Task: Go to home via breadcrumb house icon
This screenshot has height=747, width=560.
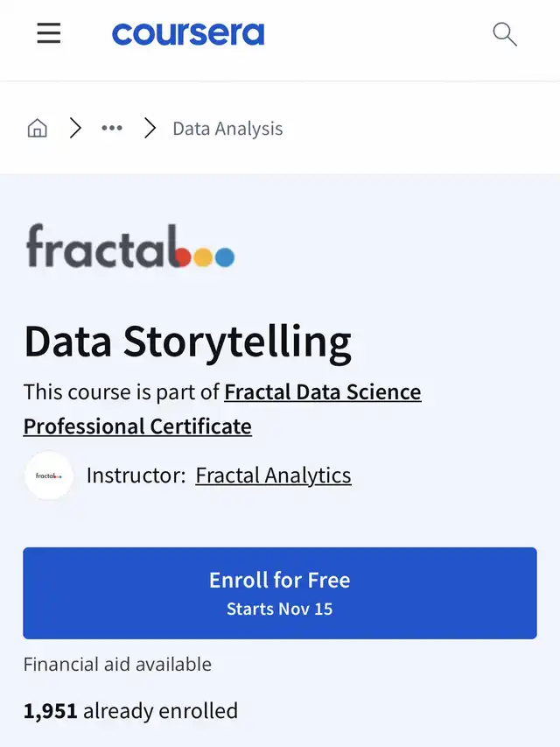Action: click(38, 129)
